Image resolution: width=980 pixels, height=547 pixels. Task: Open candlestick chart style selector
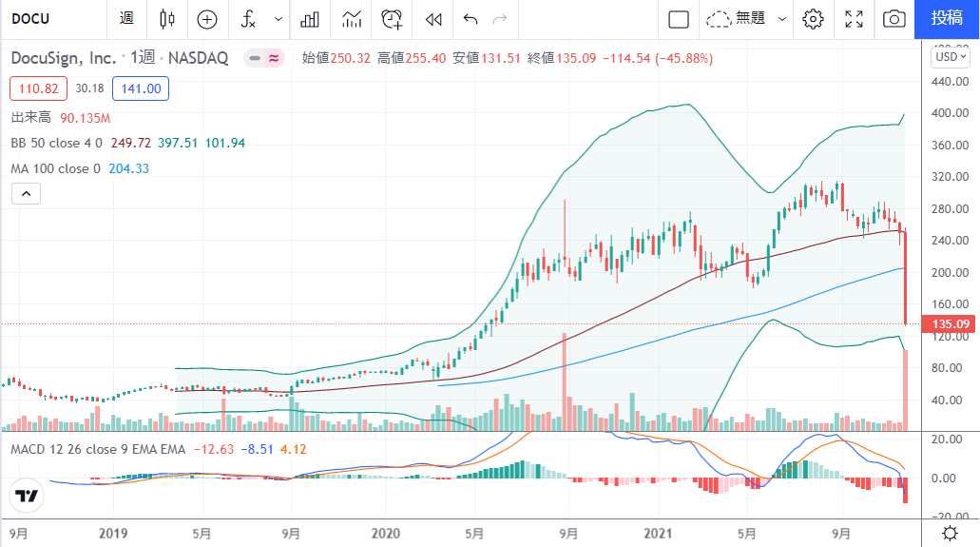click(x=167, y=19)
